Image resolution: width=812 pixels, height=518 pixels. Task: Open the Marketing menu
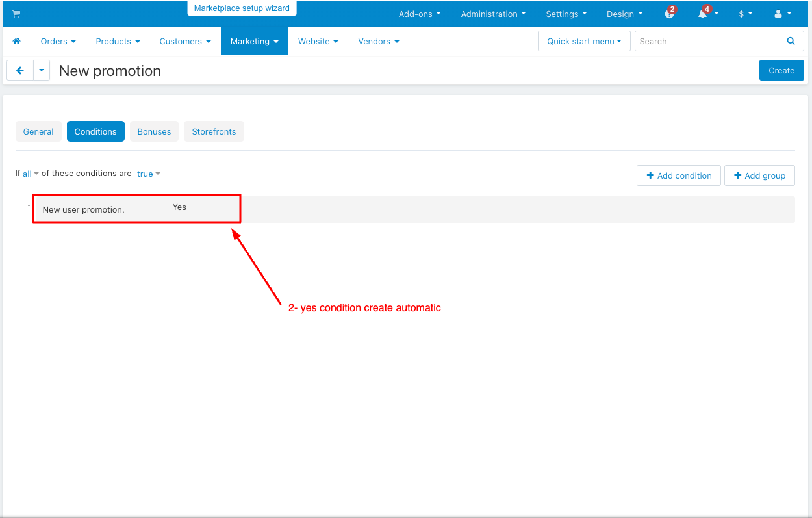254,41
